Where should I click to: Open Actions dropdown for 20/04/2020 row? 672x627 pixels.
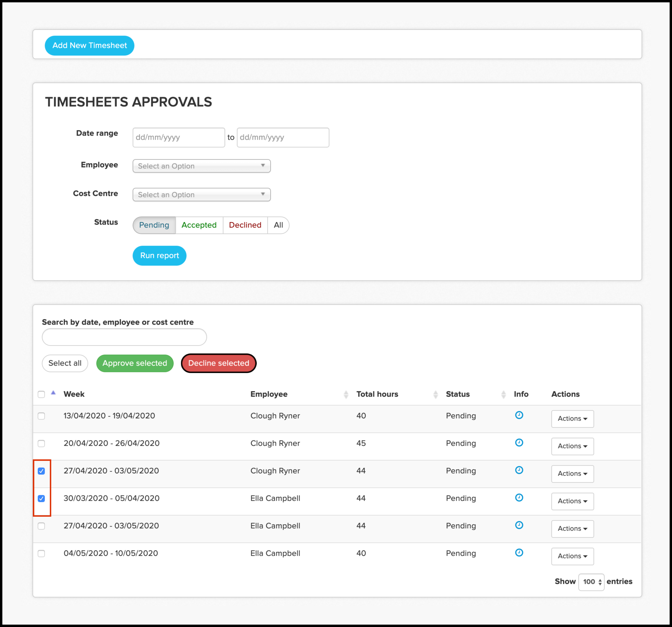pyautogui.click(x=572, y=446)
